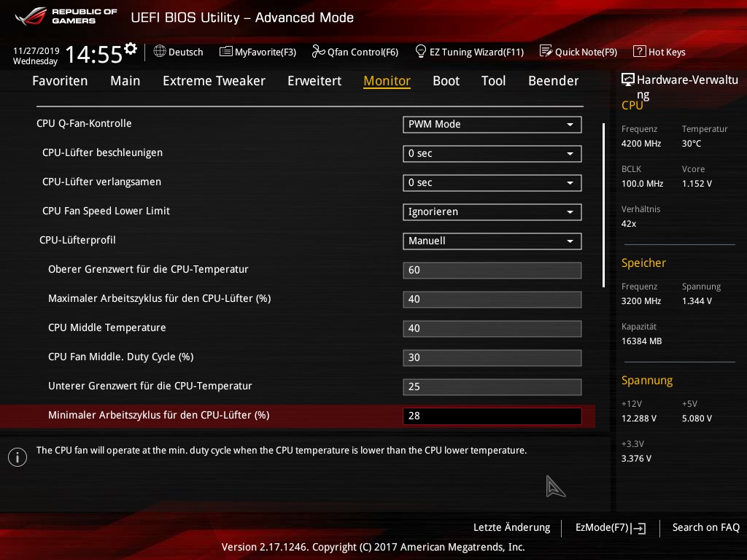Click the info icon beside help text
The image size is (747, 560).
click(18, 457)
